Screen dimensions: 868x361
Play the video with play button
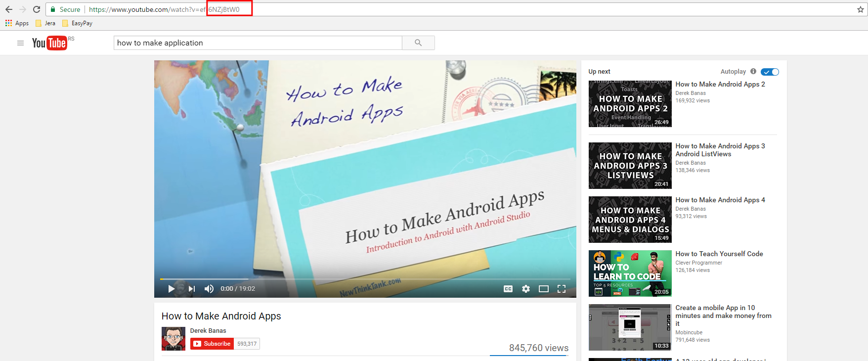171,289
